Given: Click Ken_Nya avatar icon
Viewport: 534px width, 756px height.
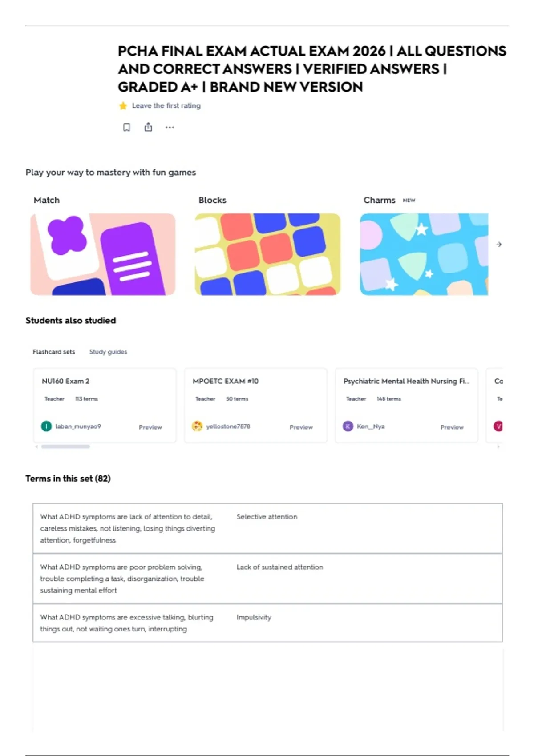Looking at the screenshot, I should (348, 426).
